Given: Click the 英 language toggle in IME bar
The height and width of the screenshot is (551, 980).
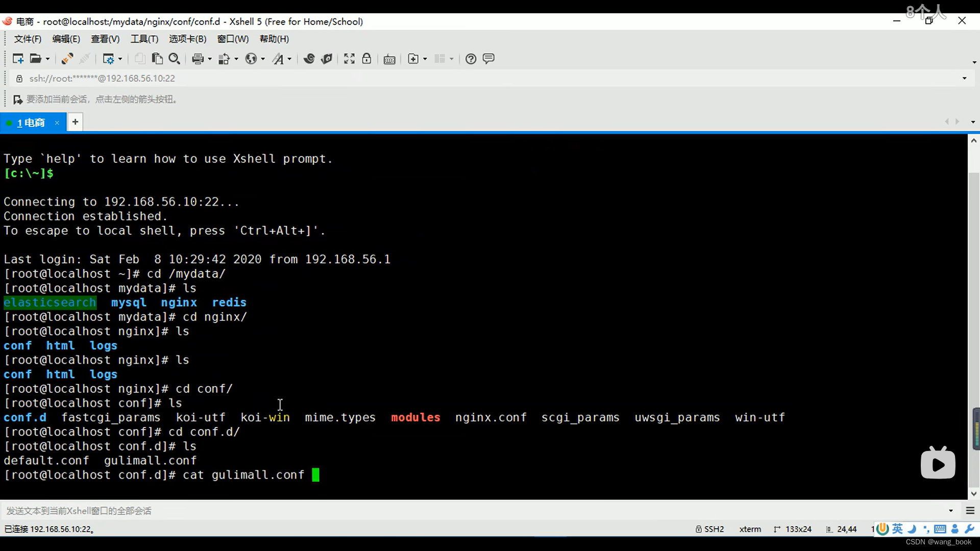Looking at the screenshot, I should pos(897,529).
